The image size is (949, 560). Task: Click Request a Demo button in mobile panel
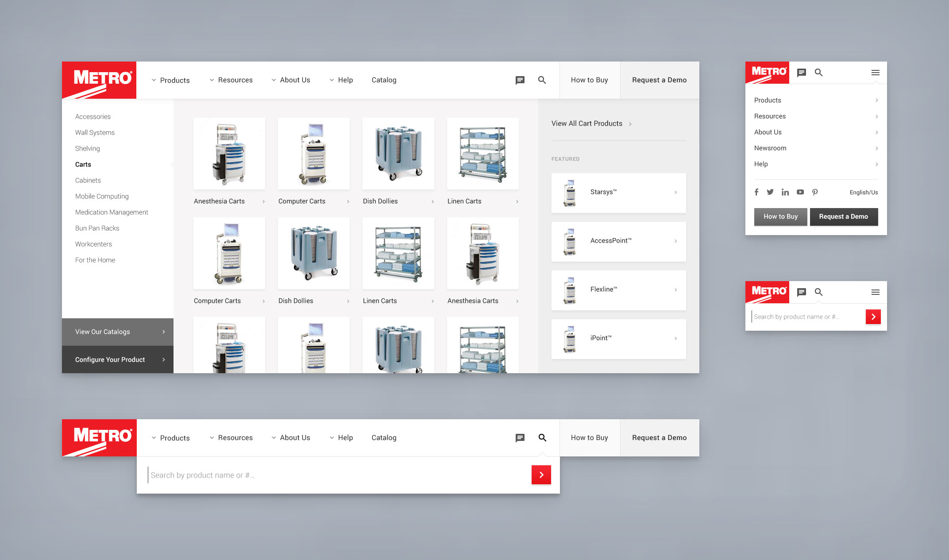pos(843,216)
